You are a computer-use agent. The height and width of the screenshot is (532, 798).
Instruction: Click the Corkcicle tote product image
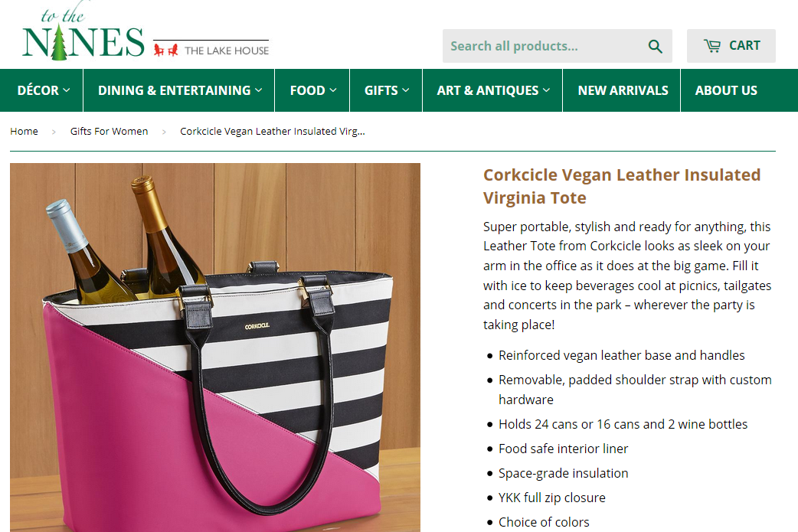(x=215, y=348)
